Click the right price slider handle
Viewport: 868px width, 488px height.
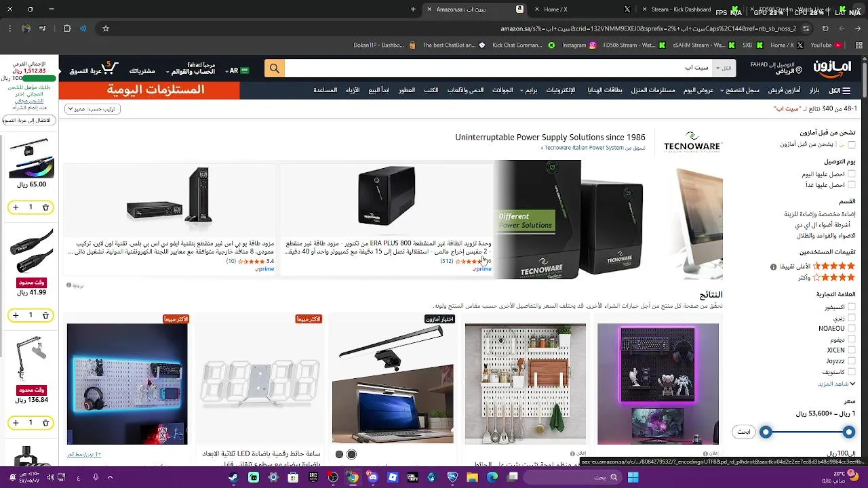click(x=848, y=432)
